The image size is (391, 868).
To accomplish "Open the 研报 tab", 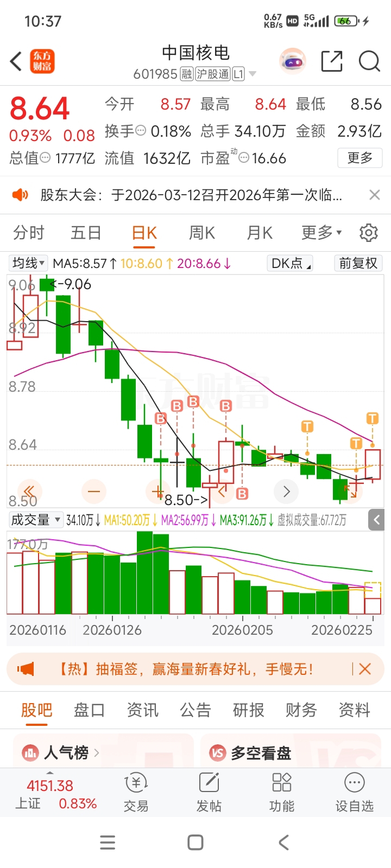I will [x=249, y=710].
